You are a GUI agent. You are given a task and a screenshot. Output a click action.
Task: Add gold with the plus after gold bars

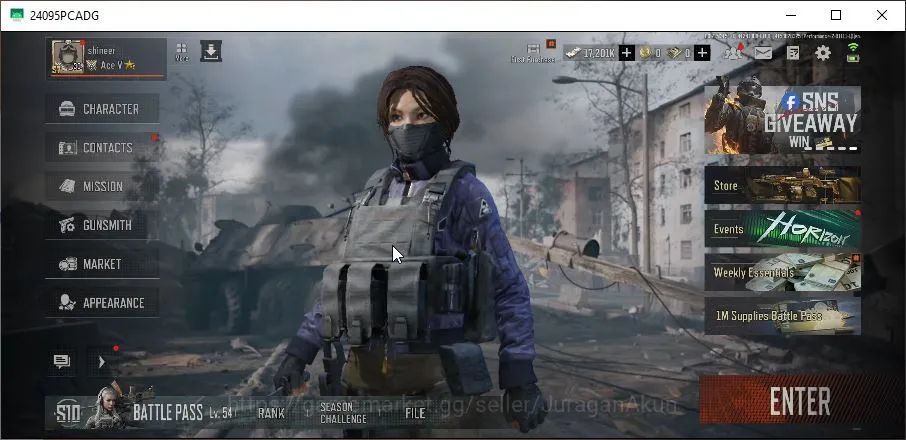coord(701,53)
